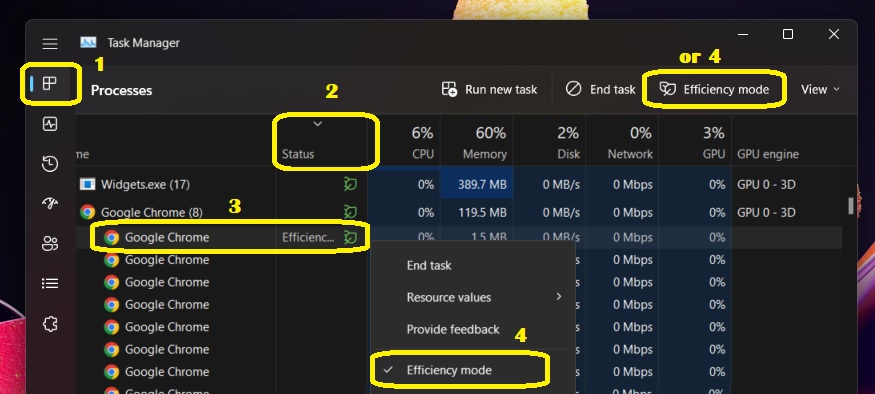
Task: Open the hamburger navigation menu
Action: (50, 44)
